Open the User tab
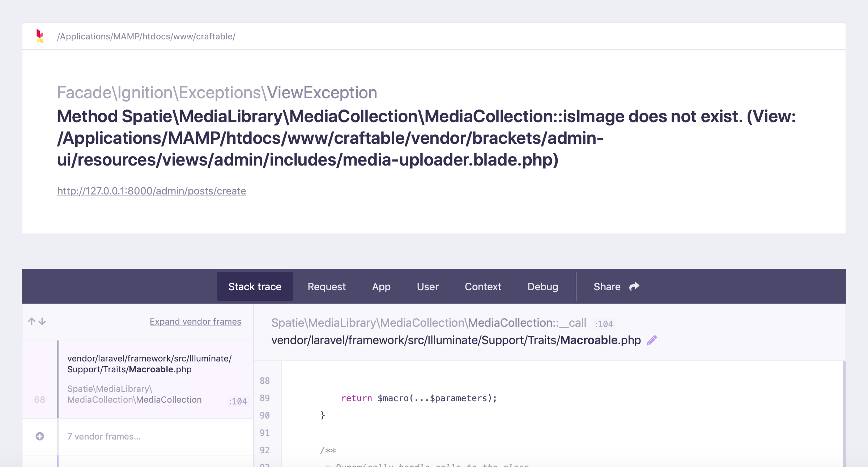 coord(427,286)
